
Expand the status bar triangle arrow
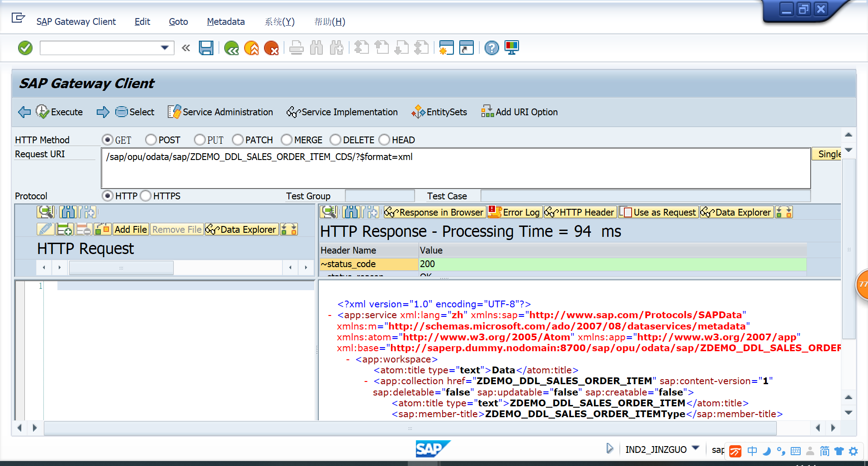609,448
